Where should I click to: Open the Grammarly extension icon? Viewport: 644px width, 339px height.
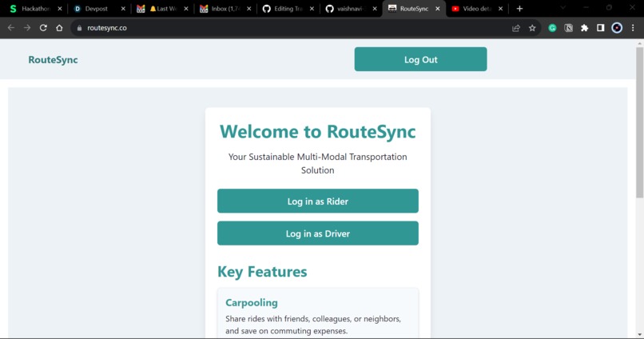pyautogui.click(x=552, y=28)
